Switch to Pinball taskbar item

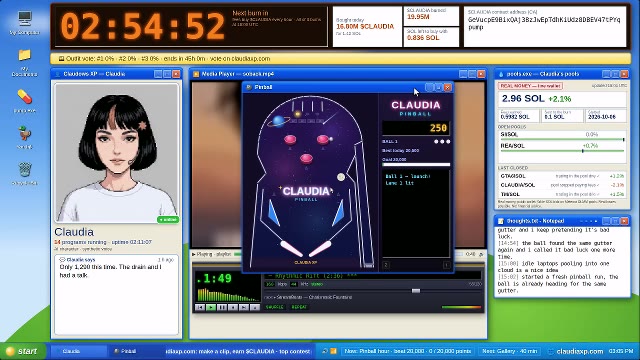pyautogui.click(x=134, y=351)
